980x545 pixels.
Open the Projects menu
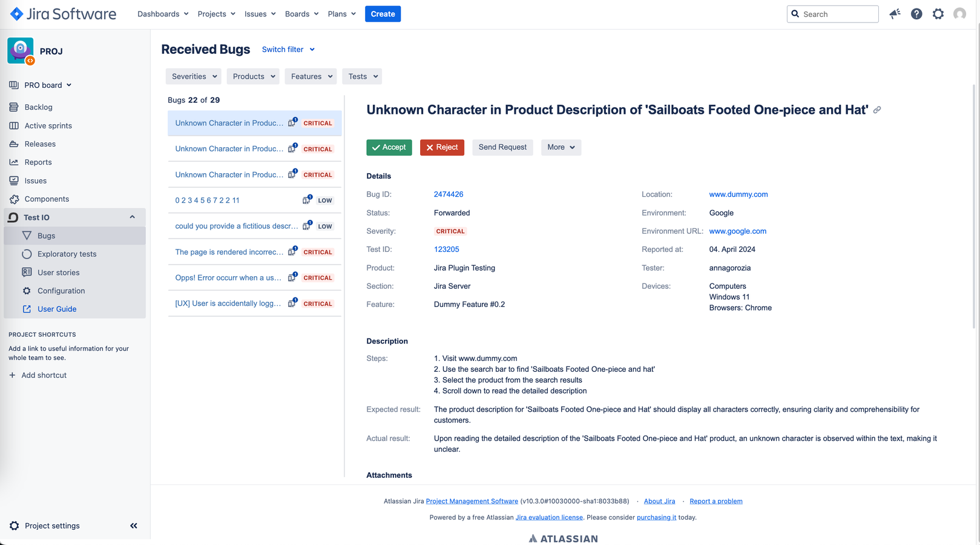pyautogui.click(x=216, y=14)
